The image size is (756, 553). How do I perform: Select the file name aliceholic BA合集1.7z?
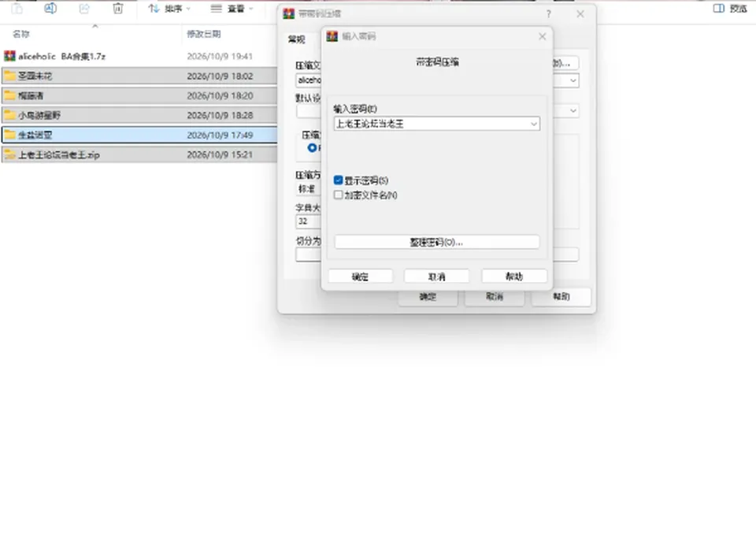click(61, 57)
